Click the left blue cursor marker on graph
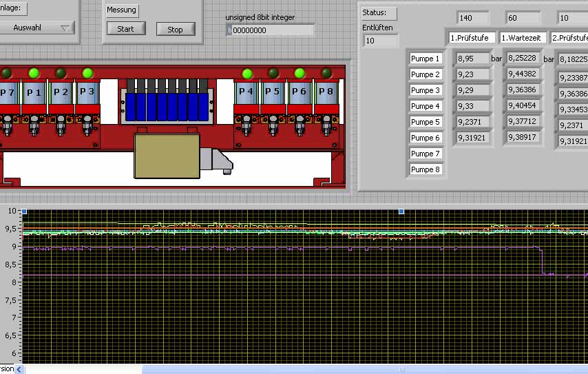 click(x=24, y=211)
